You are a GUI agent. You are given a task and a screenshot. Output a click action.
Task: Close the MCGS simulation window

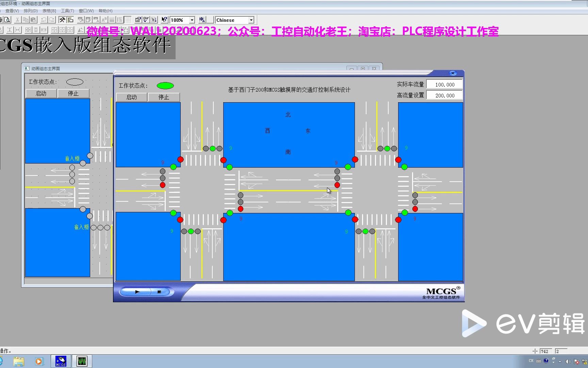point(453,73)
